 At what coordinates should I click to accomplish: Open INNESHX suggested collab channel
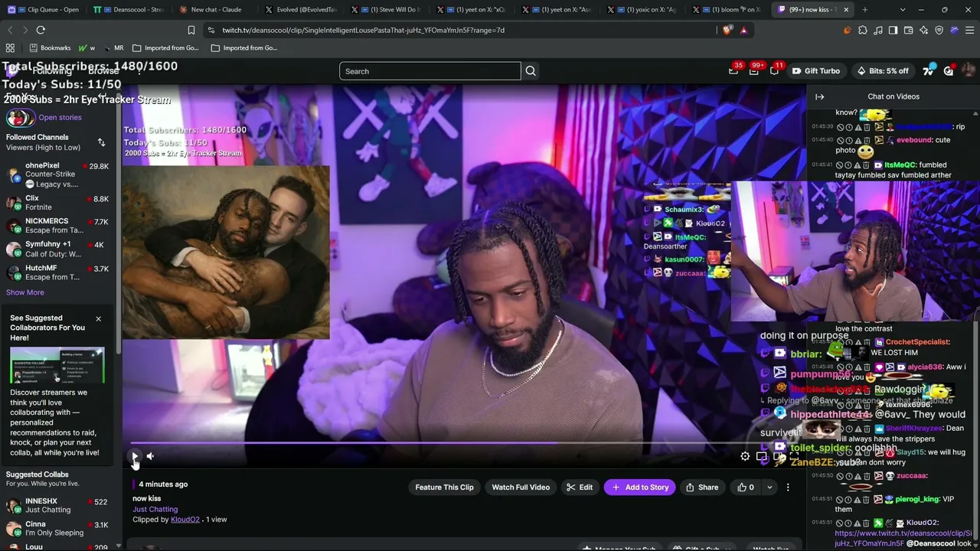tap(58, 506)
